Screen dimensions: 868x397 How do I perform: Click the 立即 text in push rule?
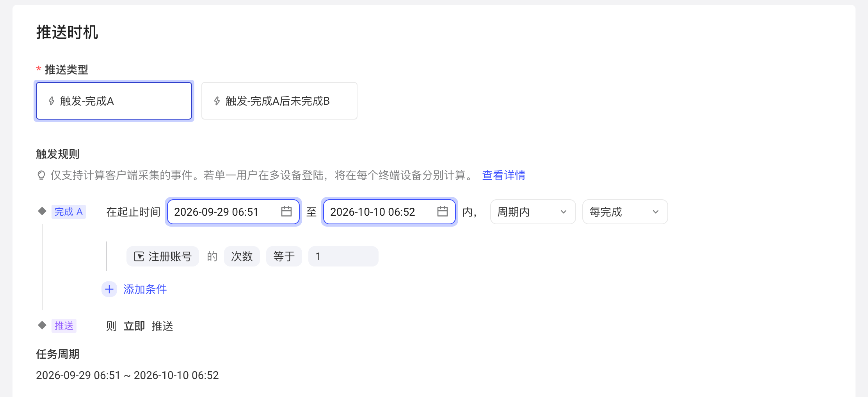[134, 326]
